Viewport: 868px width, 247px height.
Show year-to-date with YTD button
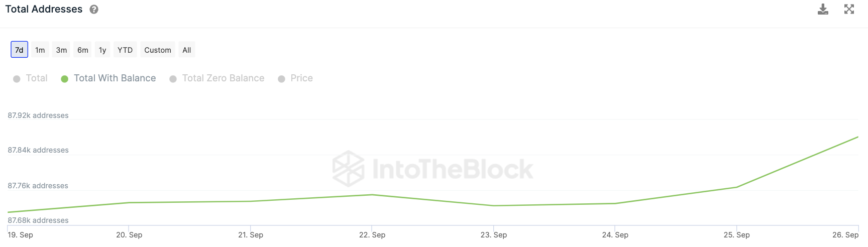coord(125,50)
